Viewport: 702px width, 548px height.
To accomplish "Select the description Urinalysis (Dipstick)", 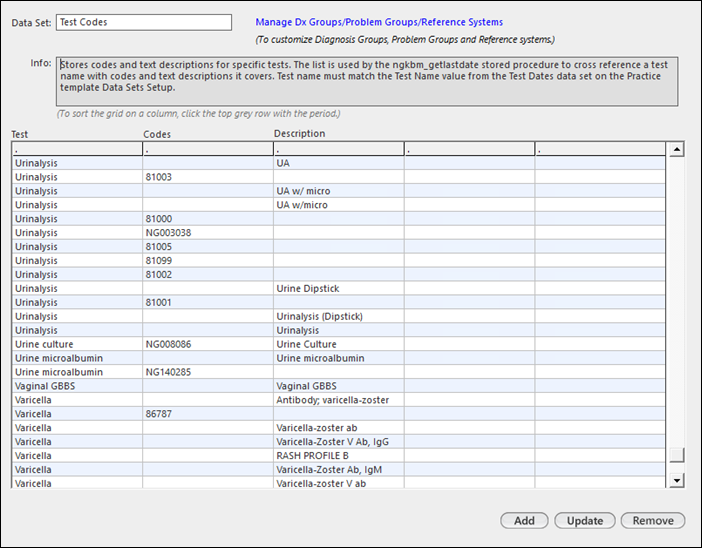I will pyautogui.click(x=338, y=316).
